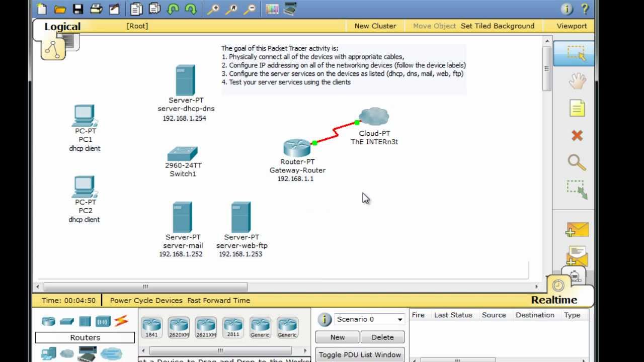
Task: Select the End Devices category icon
Action: click(x=48, y=354)
